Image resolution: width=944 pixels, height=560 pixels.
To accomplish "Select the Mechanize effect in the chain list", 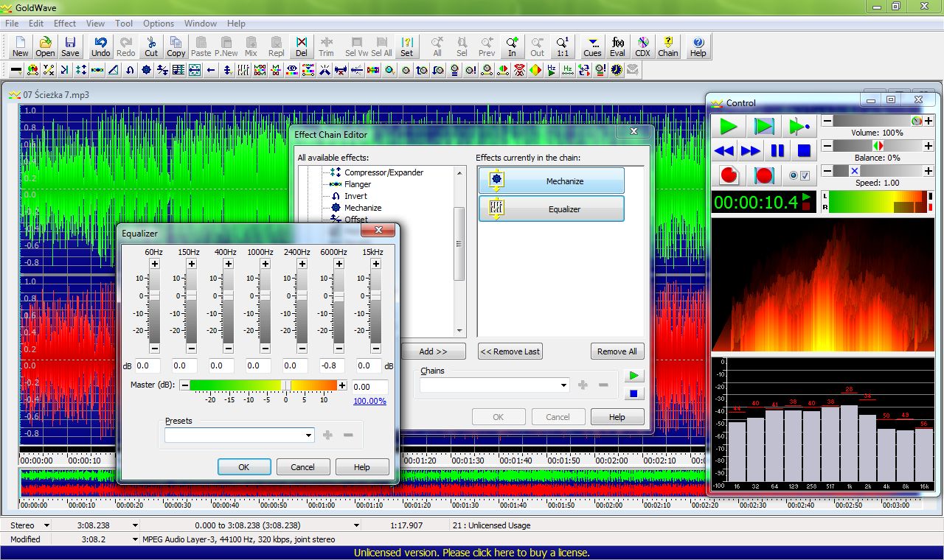I will (552, 181).
